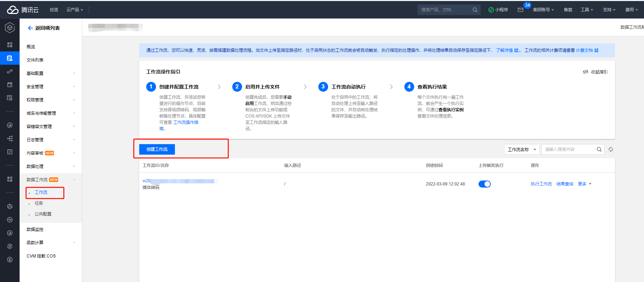644x282 pixels.
Task: Open 文件列表 in the sidebar
Action: 35,60
